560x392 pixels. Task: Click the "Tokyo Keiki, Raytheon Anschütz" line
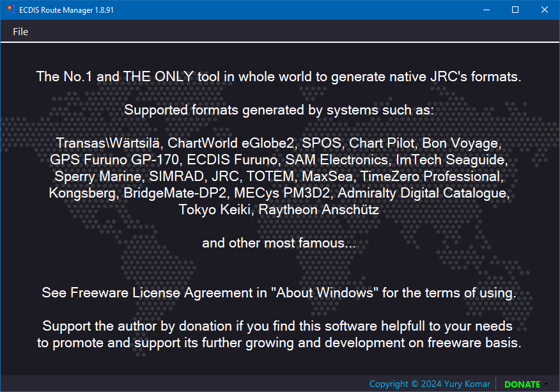(x=279, y=209)
